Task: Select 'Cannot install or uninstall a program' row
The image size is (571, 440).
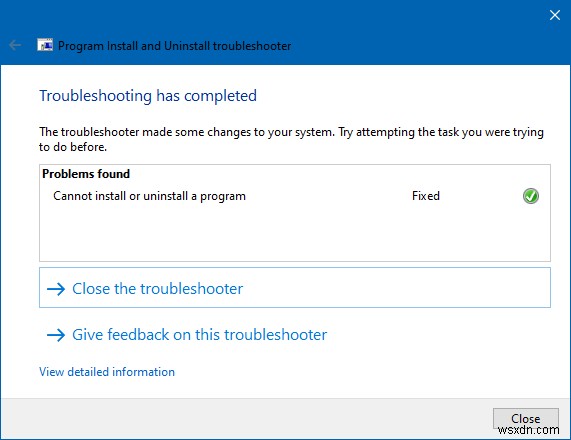Action: [295, 196]
